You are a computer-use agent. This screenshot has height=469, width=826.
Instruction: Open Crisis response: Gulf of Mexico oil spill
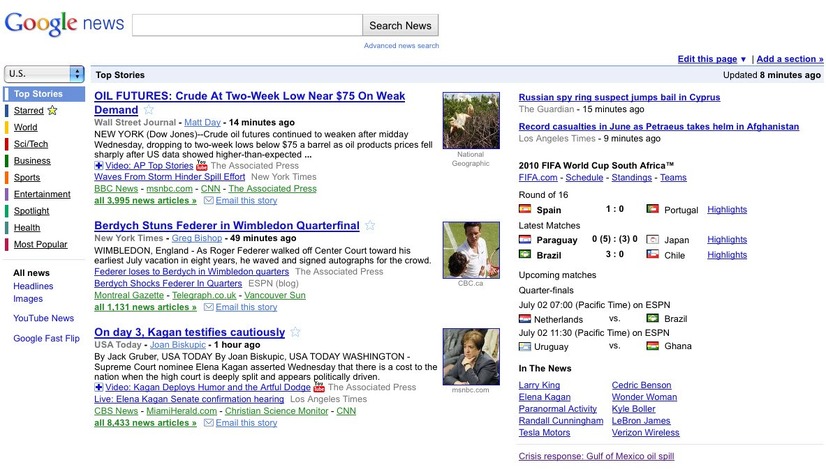pos(596,456)
